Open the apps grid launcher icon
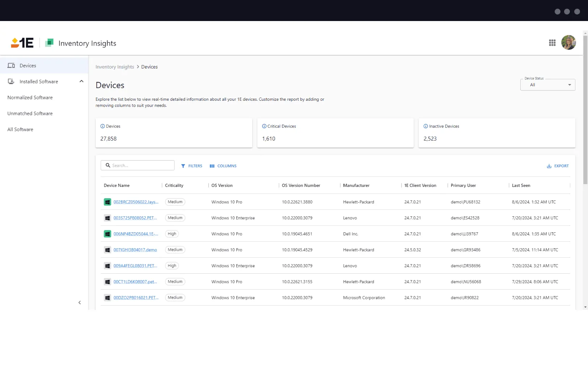Viewport: 588px width, 374px height. tap(552, 43)
